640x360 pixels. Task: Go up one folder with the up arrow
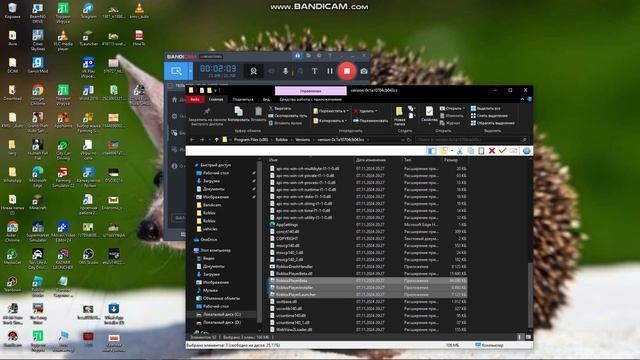pyautogui.click(x=217, y=140)
